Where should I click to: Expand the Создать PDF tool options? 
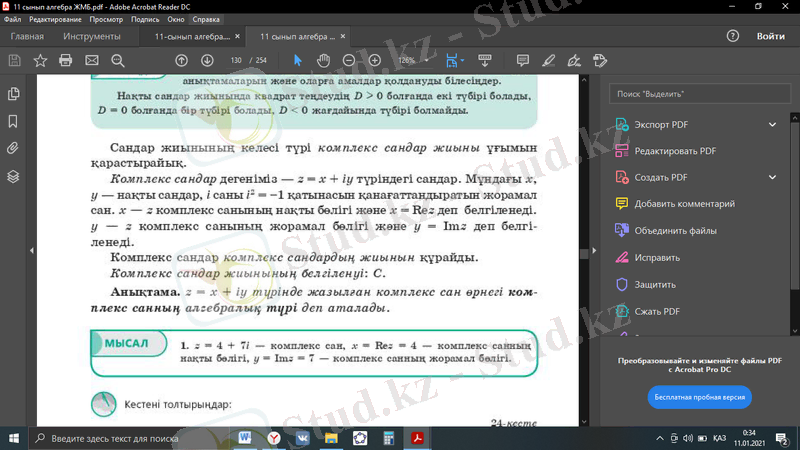(773, 178)
